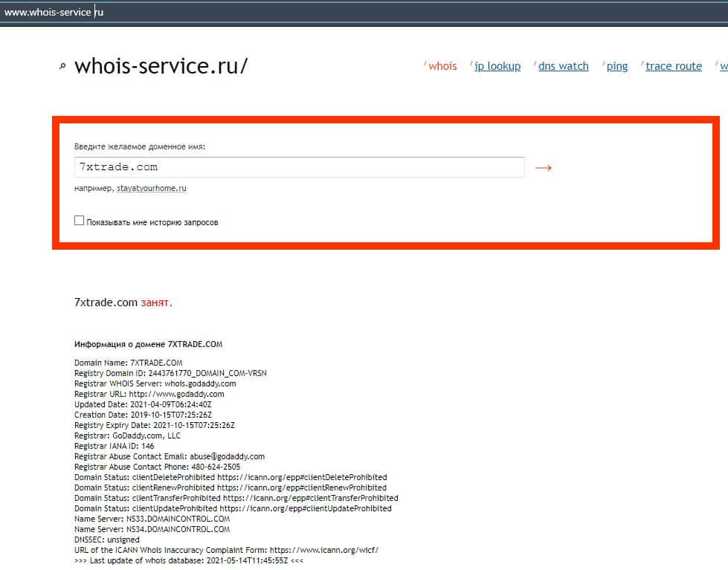Select the 'Registrar: GoDaddy.com, LLC' line
The height and width of the screenshot is (570, 728).
coord(127,435)
